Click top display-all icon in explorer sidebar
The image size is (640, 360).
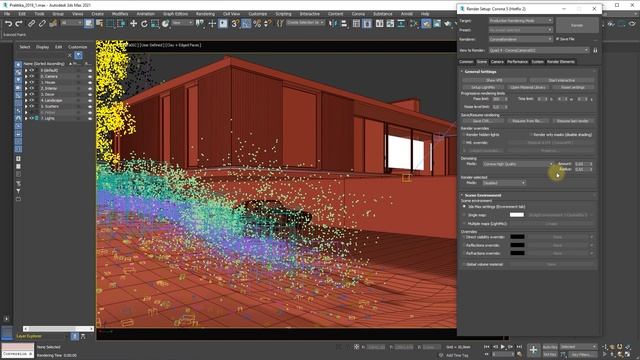(x=18, y=64)
